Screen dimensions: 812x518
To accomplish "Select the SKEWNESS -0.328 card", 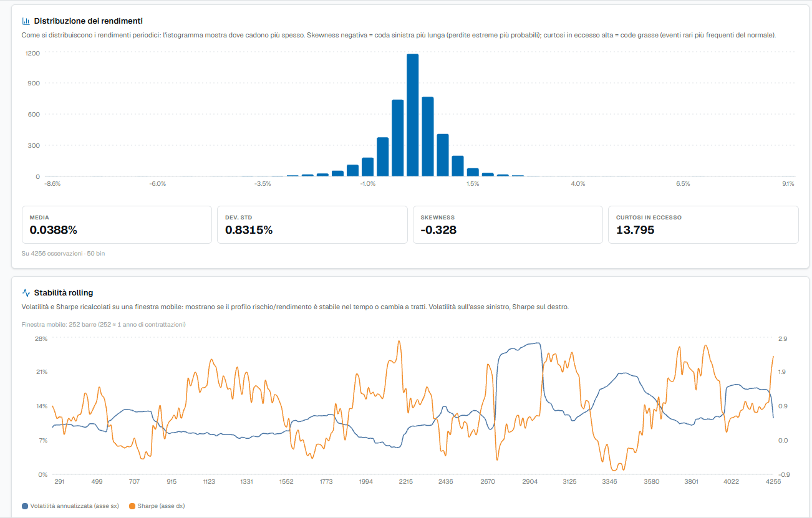I will point(508,224).
